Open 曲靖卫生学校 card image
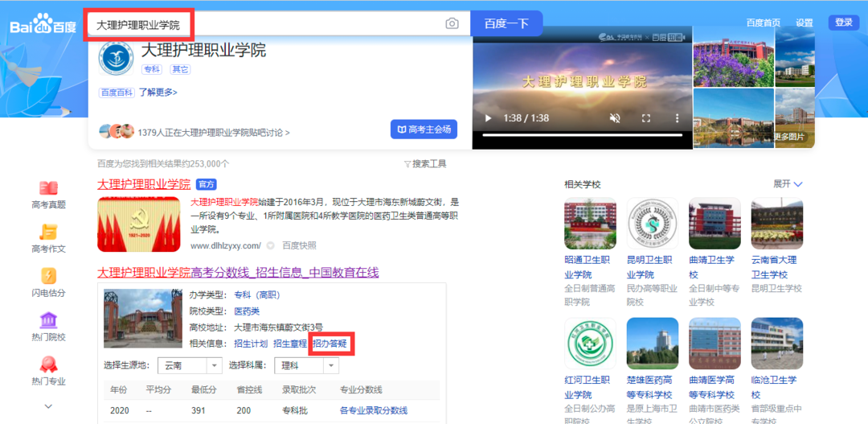Viewport: 868px width, 424px height. (x=714, y=224)
